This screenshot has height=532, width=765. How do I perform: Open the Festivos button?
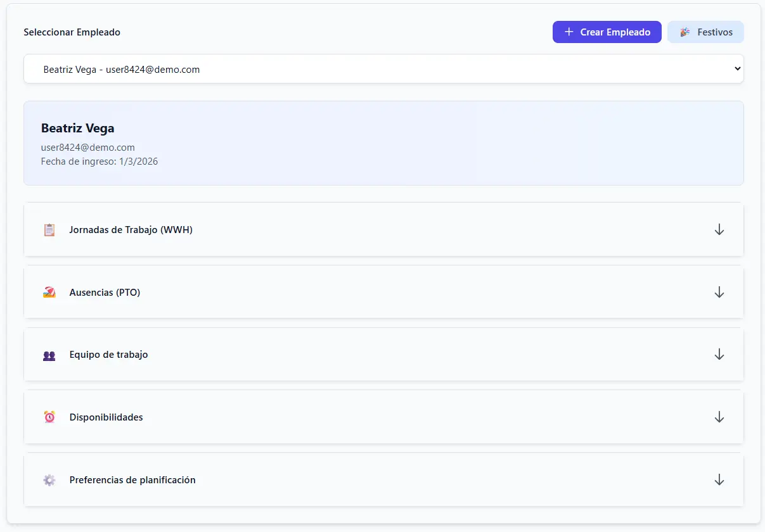coord(705,32)
